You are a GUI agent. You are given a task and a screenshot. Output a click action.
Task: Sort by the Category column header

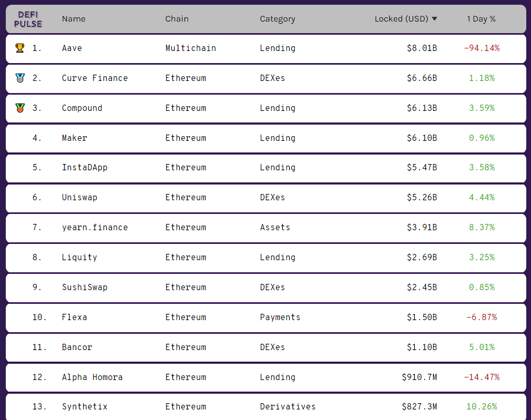(x=278, y=19)
